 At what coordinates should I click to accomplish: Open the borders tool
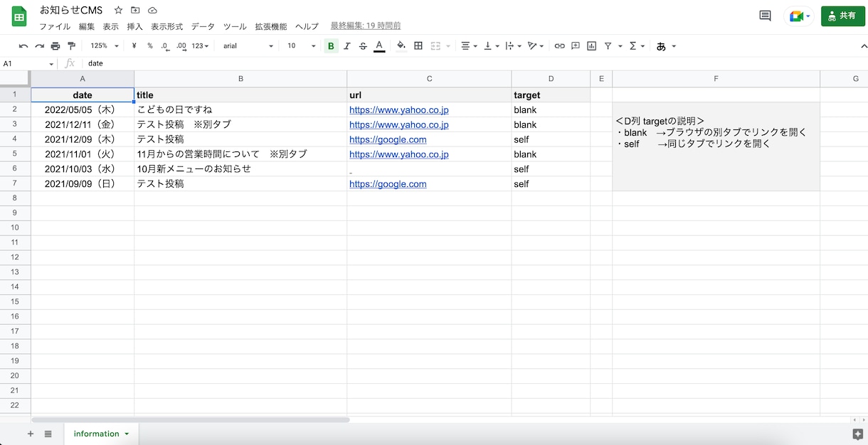[x=418, y=46]
